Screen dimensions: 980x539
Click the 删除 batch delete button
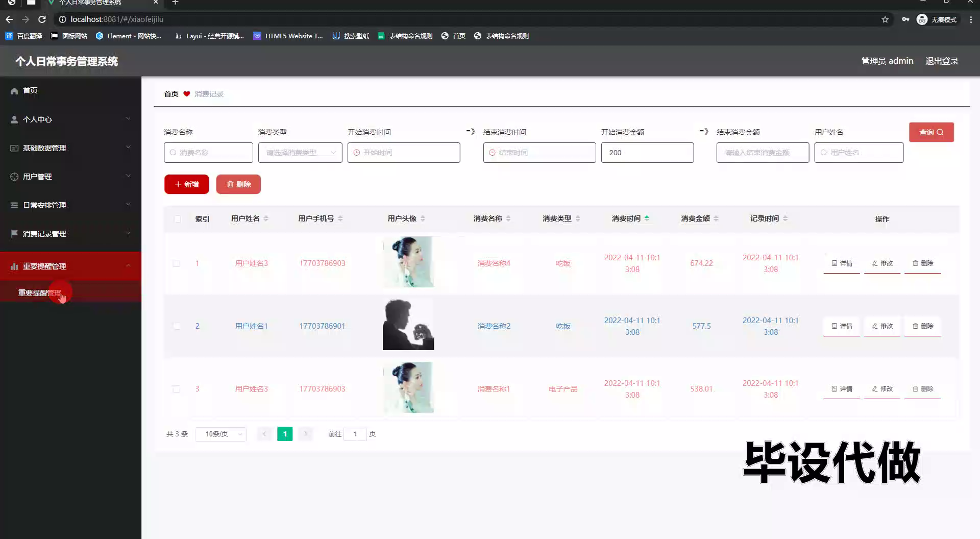238,184
